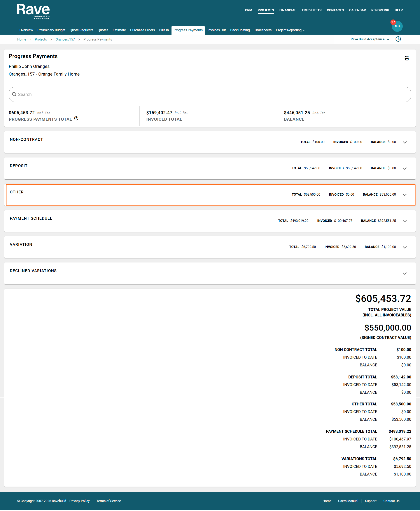
Task: Expand the Payment Schedule section
Action: click(x=404, y=221)
